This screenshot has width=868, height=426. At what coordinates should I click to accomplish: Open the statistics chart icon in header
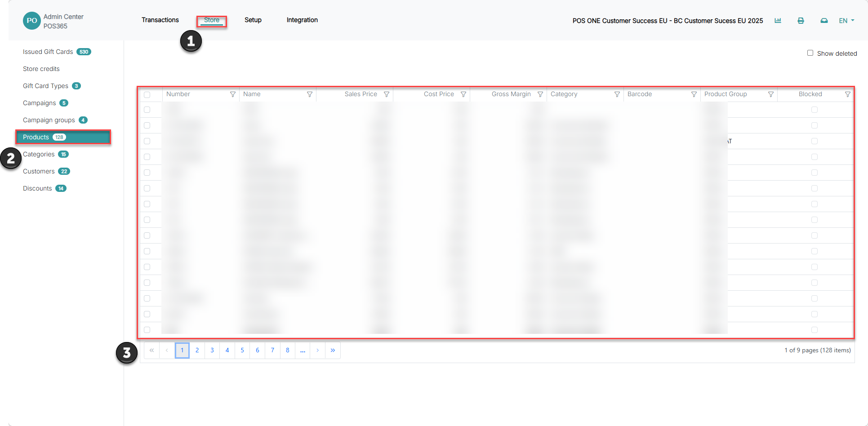pos(778,21)
